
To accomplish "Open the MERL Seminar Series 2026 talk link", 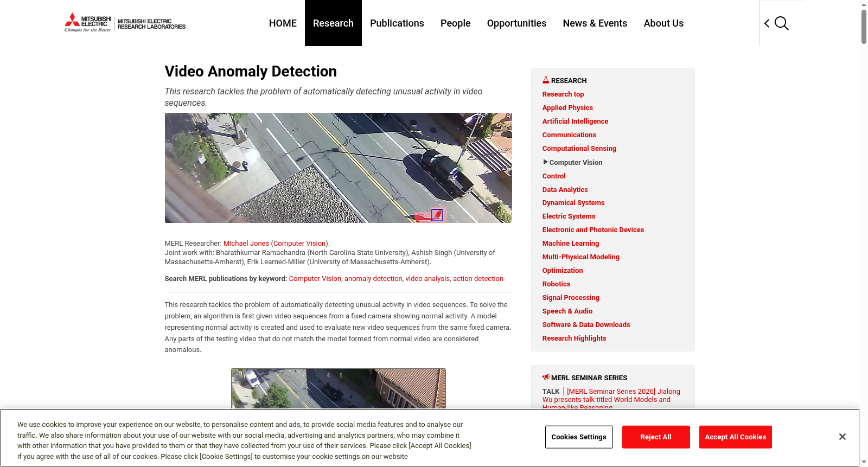I will coord(611,399).
